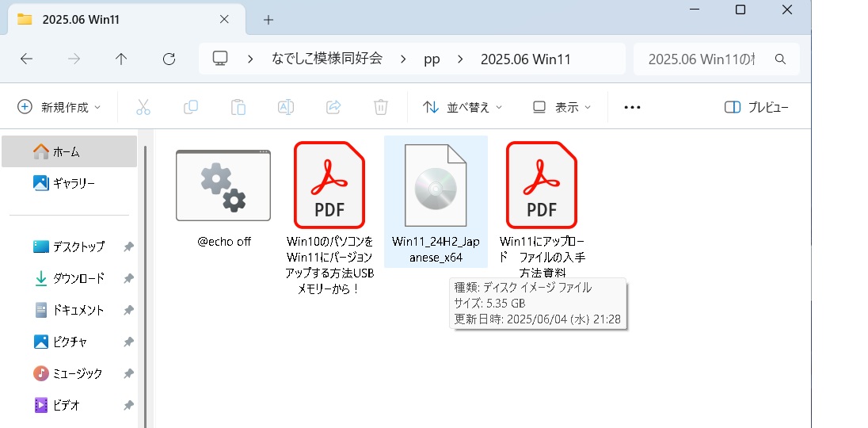Click the Win11にアップロード file name label
The height and width of the screenshot is (428, 868).
[542, 257]
